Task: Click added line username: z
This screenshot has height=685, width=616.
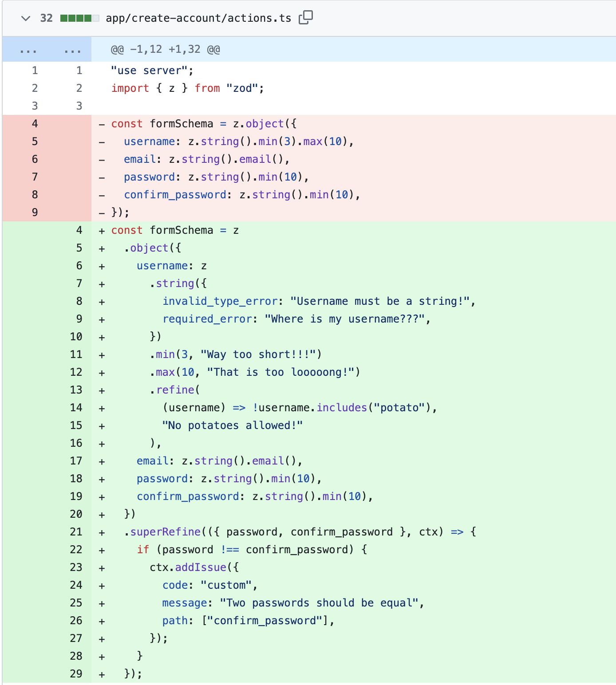Action: point(172,266)
